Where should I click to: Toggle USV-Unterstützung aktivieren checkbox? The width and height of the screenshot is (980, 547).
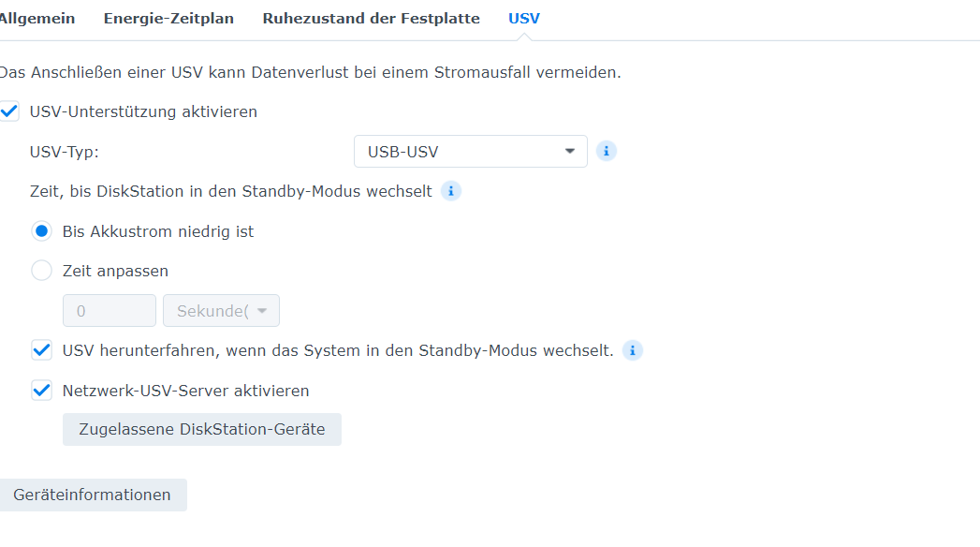9,111
